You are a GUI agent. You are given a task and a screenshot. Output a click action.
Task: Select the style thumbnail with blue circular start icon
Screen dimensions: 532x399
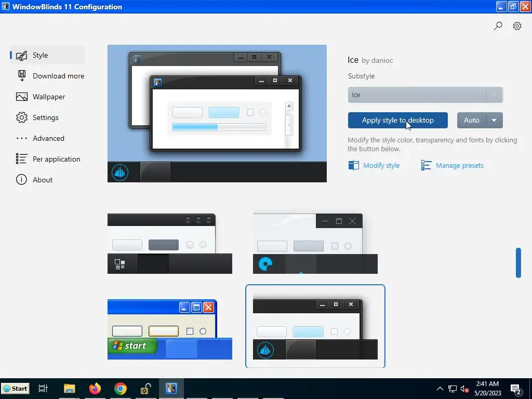coord(315,244)
